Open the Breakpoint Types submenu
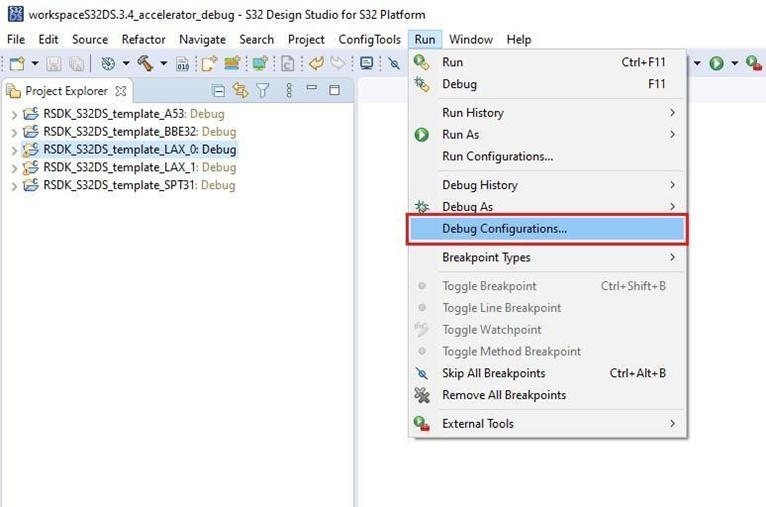This screenshot has width=766, height=507. point(547,257)
